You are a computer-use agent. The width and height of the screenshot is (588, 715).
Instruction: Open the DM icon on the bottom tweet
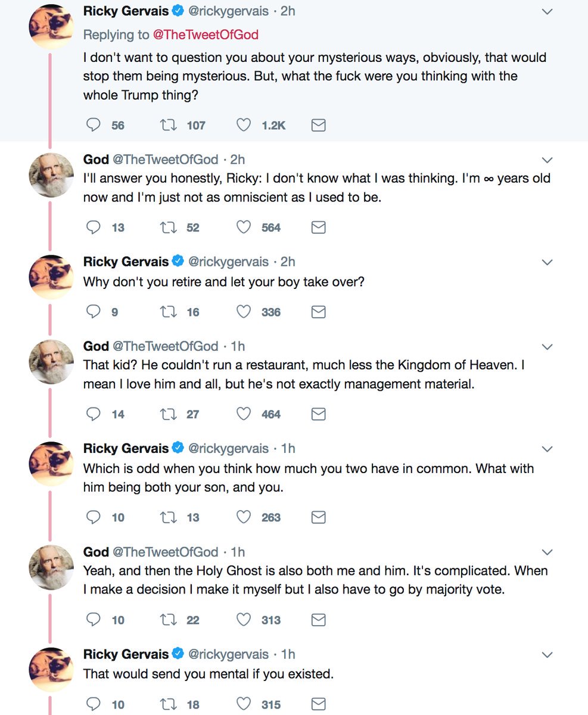[x=318, y=704]
